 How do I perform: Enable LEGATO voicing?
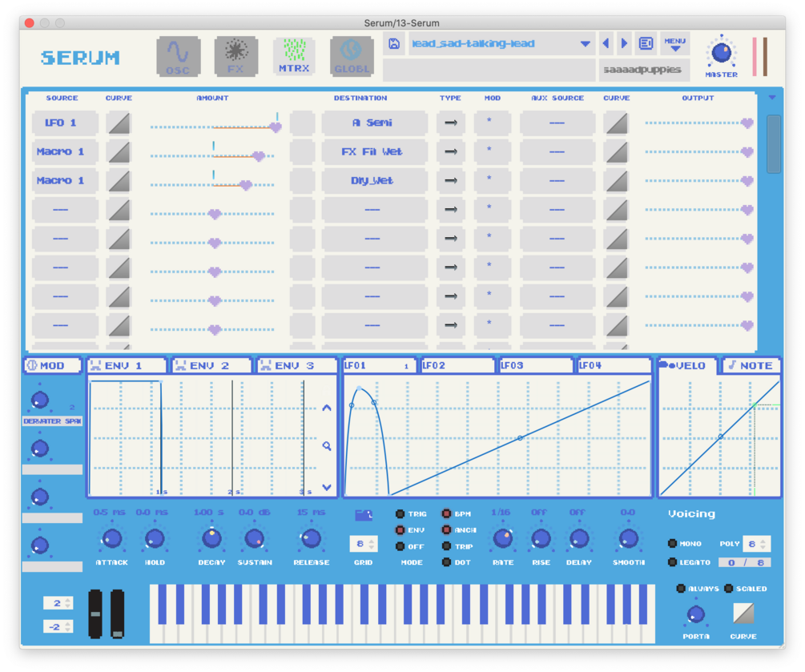672,562
